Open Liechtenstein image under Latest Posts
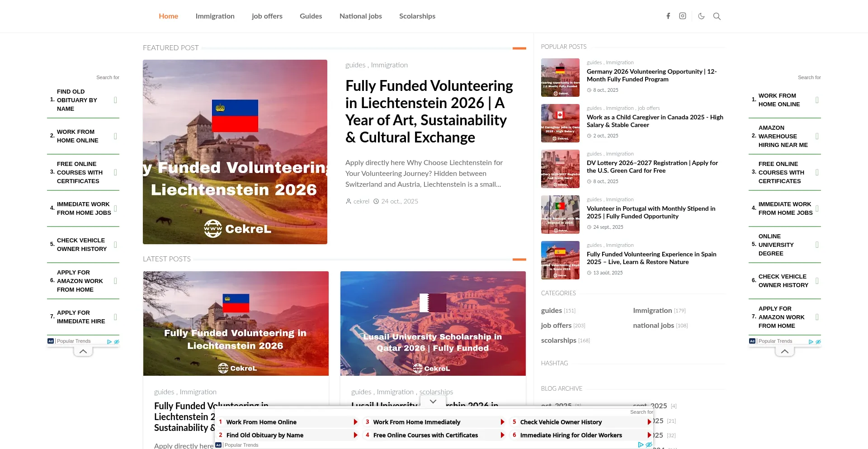 coord(236,323)
